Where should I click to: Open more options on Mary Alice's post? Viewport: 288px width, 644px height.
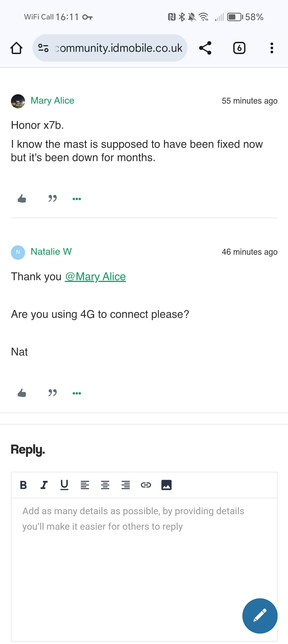coord(77,199)
